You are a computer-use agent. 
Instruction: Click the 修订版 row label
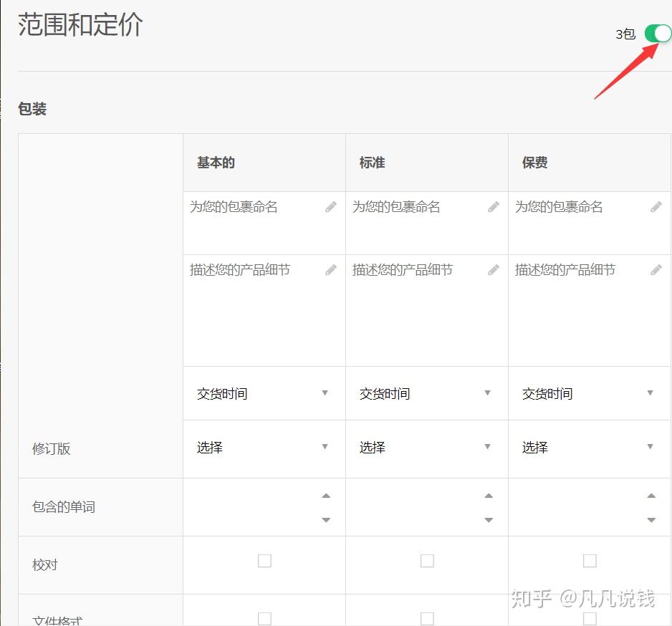coord(51,448)
